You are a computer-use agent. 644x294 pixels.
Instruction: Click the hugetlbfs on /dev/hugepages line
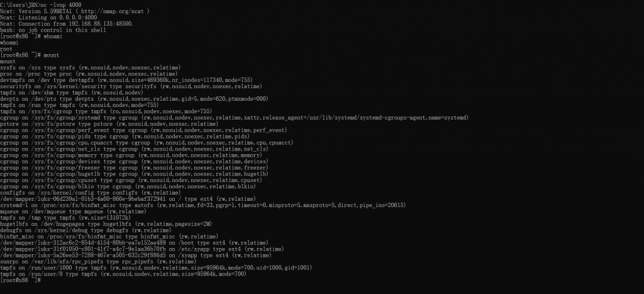(106, 224)
